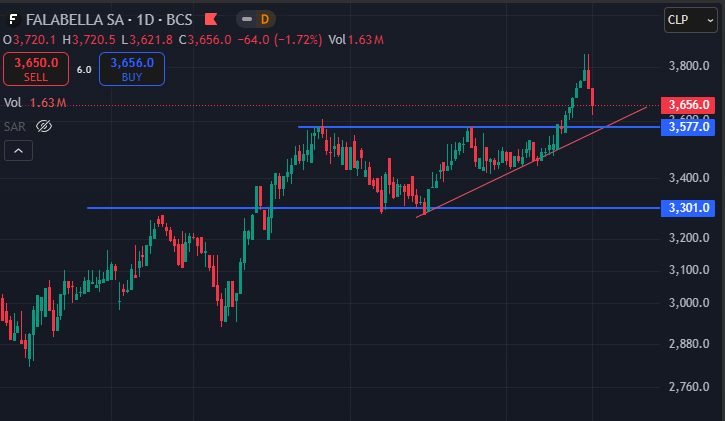Image resolution: width=725 pixels, height=421 pixels.
Task: Collapse the indicator legend with chevron button
Action: tap(18, 151)
